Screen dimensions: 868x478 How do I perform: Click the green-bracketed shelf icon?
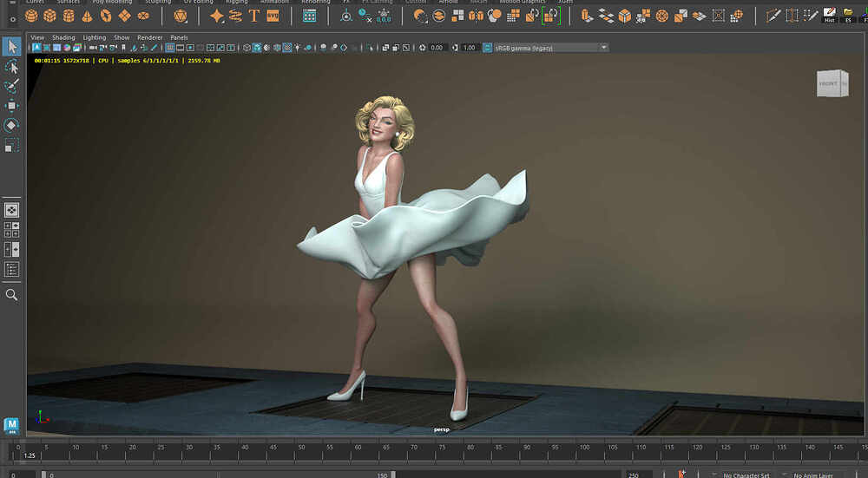coord(551,16)
